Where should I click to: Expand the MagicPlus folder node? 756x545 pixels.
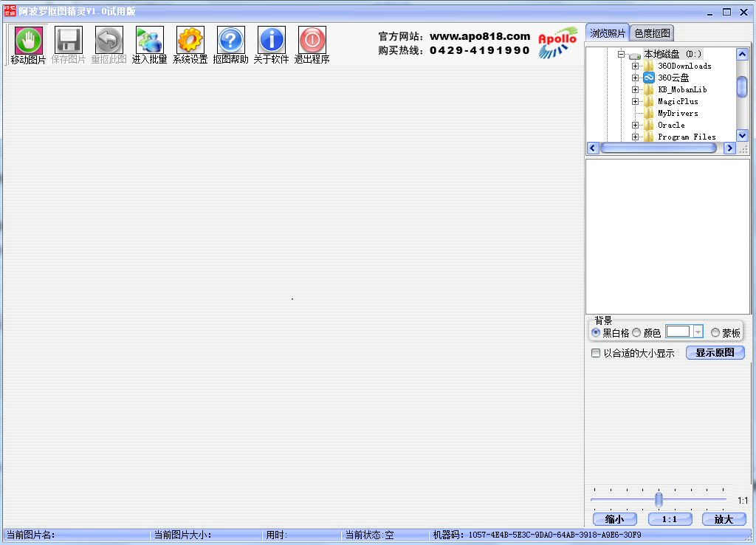click(x=636, y=101)
